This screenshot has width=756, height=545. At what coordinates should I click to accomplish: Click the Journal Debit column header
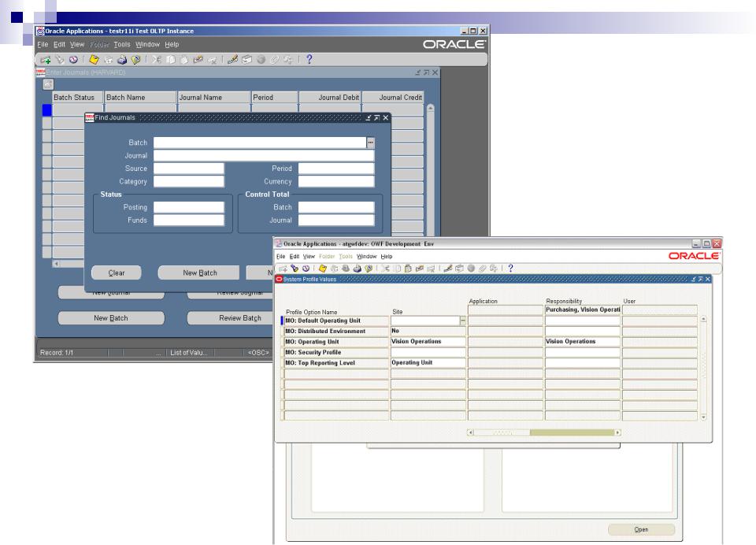coord(330,98)
